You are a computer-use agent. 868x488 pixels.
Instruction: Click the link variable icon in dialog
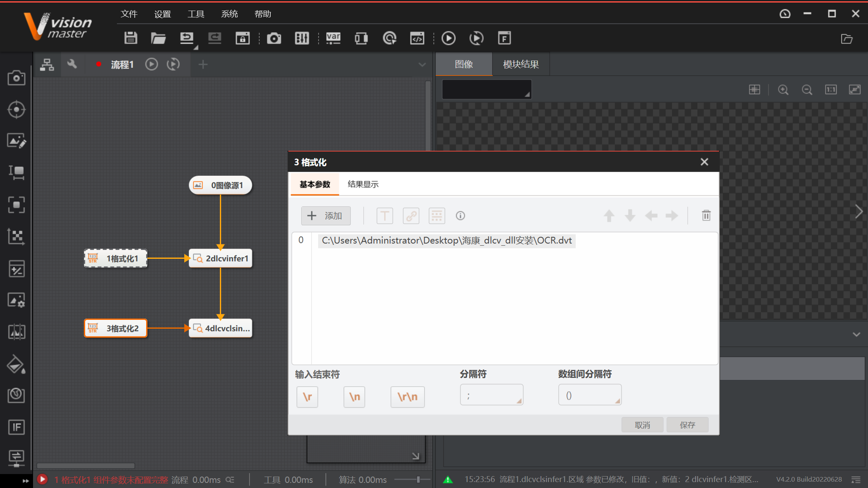410,216
